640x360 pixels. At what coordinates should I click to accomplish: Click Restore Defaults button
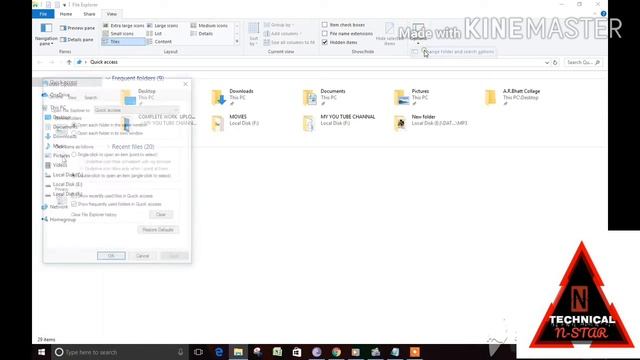coord(158,230)
